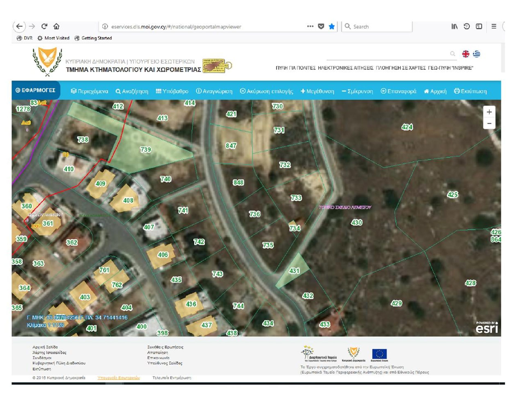The width and height of the screenshot is (525, 420).
Task: Switch language with the UK flag icon
Action: coord(466,54)
